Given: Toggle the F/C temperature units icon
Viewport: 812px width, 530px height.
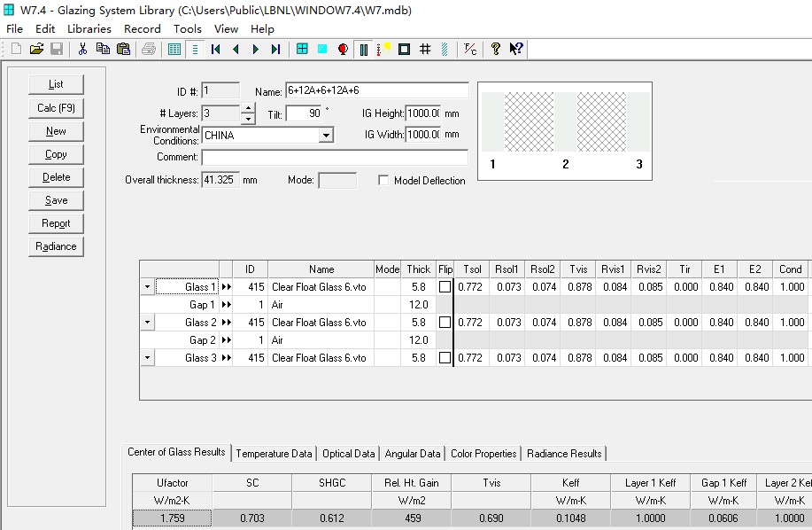Looking at the screenshot, I should [470, 50].
